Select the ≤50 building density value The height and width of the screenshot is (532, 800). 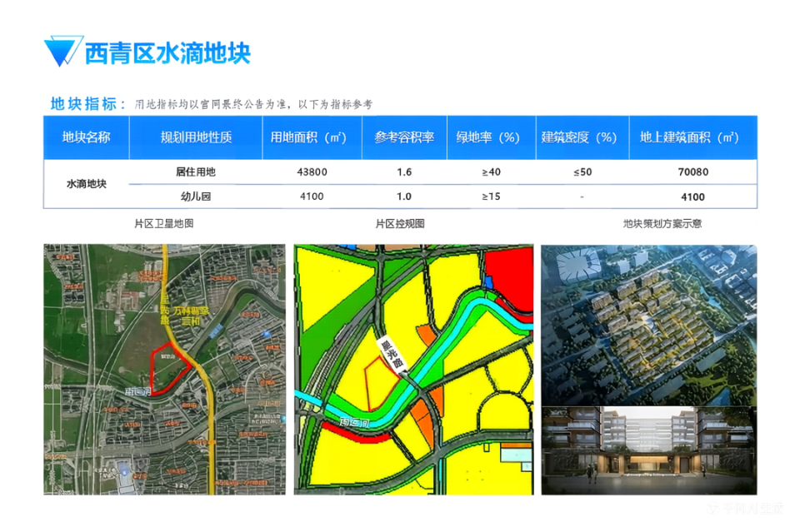coord(582,172)
